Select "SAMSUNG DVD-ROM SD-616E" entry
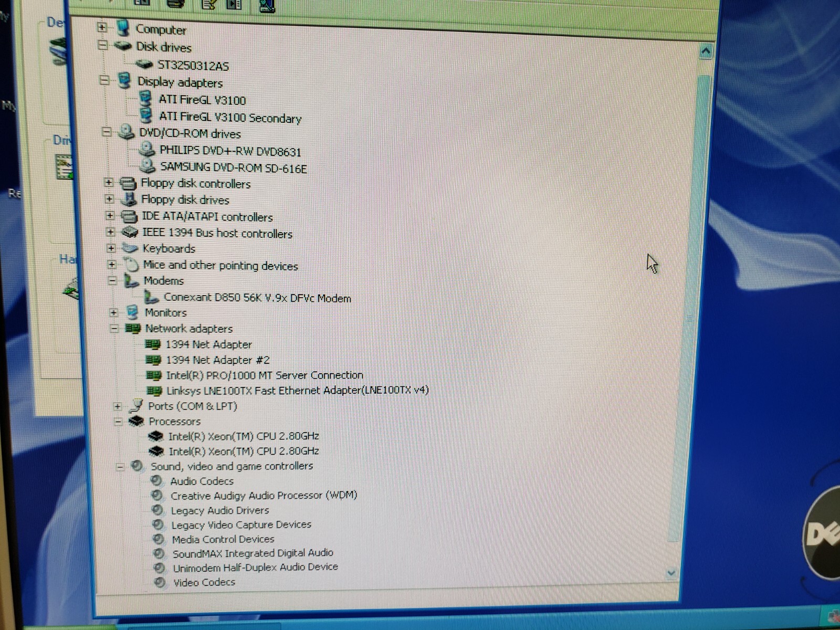The width and height of the screenshot is (840, 630). 233,167
